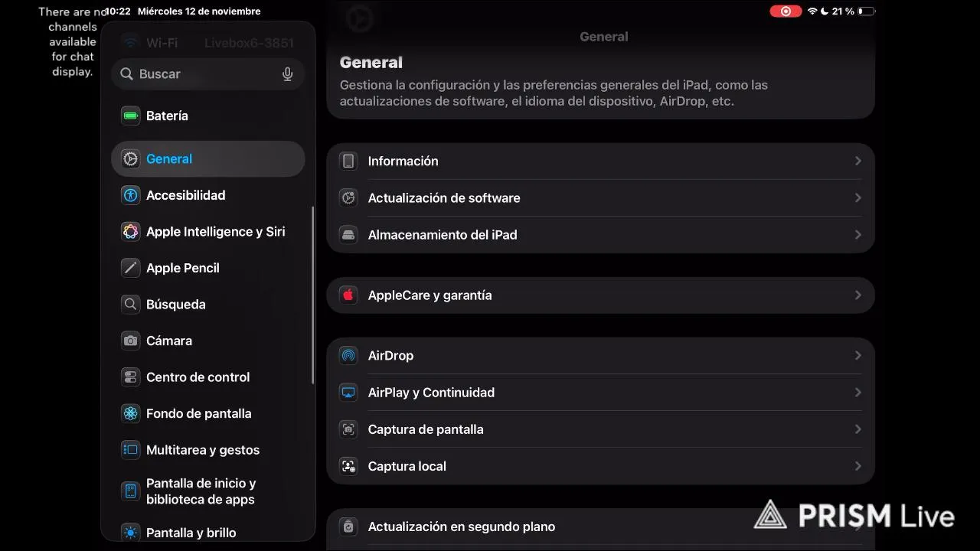This screenshot has width=980, height=551.
Task: Tap the AirDrop icon
Action: [348, 356]
